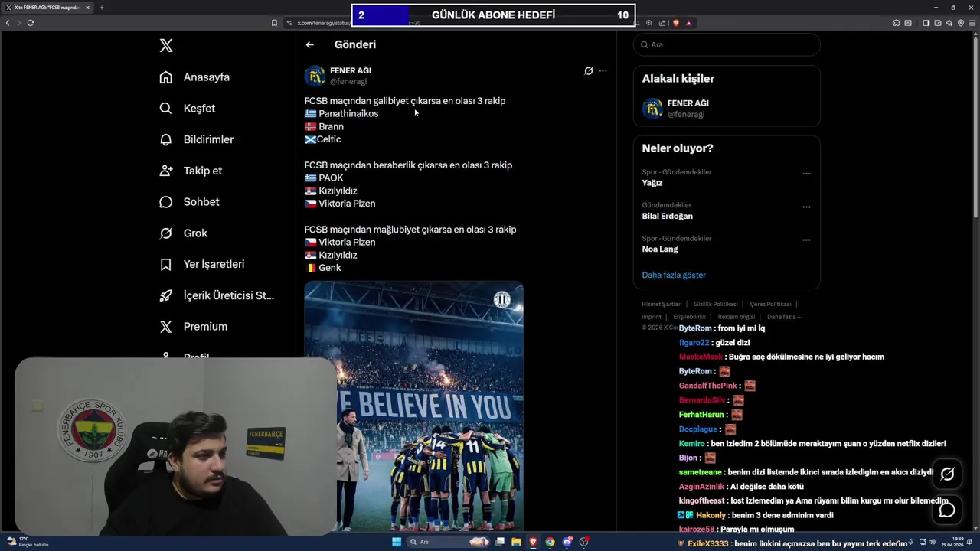Expand Daha fazla footer menu
This screenshot has width=980, height=551.
pos(785,317)
